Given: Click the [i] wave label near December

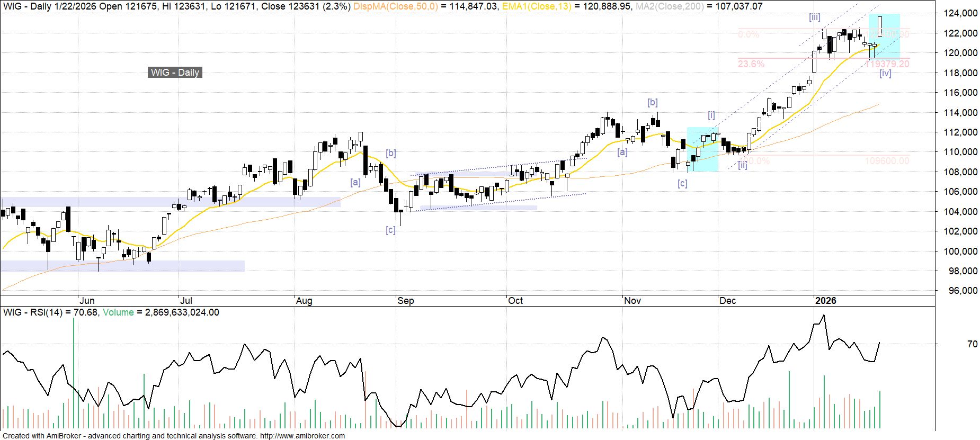Looking at the screenshot, I should tap(711, 115).
